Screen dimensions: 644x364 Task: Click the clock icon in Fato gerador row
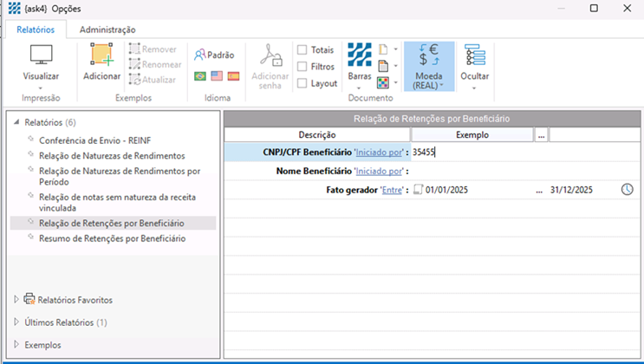[x=628, y=190]
